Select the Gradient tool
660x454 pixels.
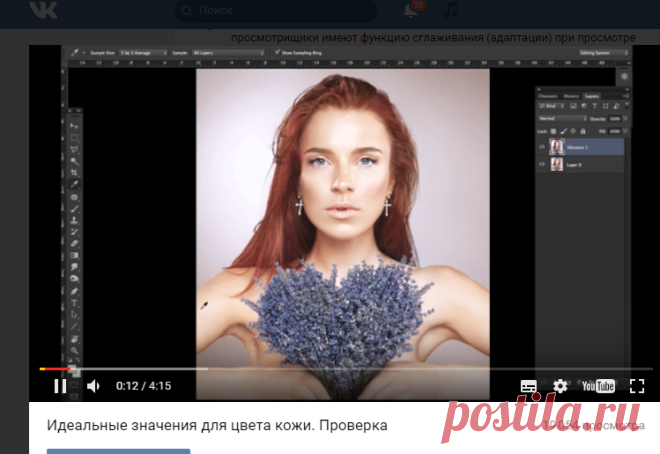(74, 255)
